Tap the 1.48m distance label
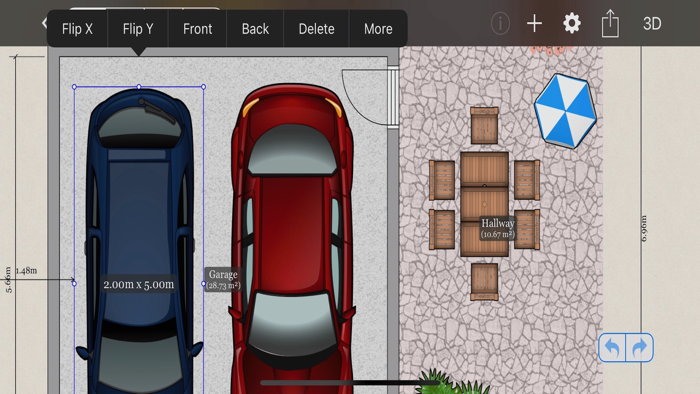 pyautogui.click(x=26, y=270)
